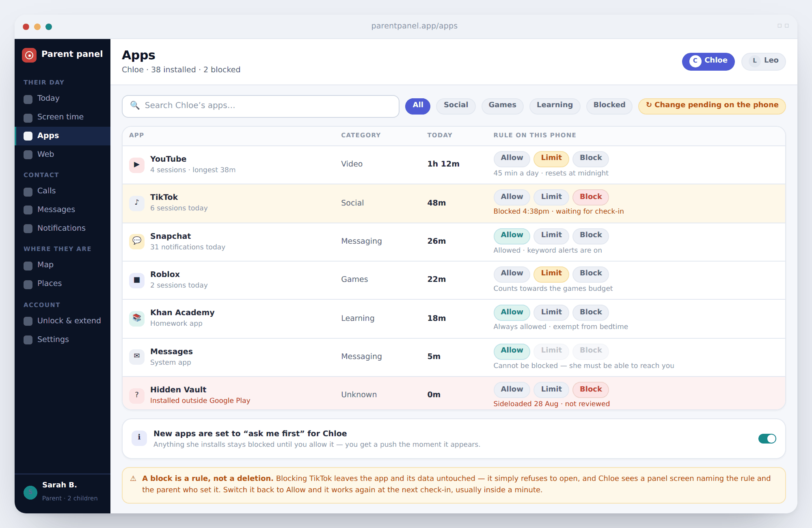Filter apps by Social
This screenshot has width=812, height=528.
point(456,106)
